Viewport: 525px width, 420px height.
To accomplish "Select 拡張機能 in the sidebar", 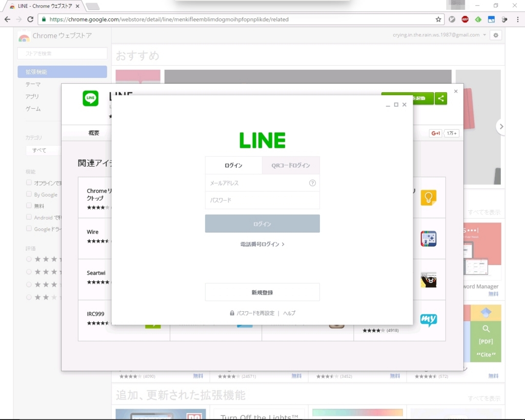I will pos(62,72).
